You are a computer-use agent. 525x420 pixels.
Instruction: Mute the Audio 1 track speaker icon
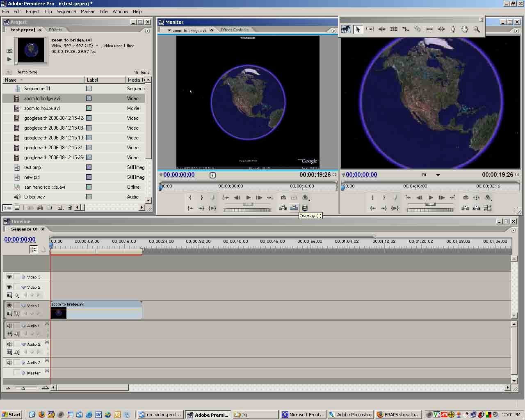coord(9,326)
